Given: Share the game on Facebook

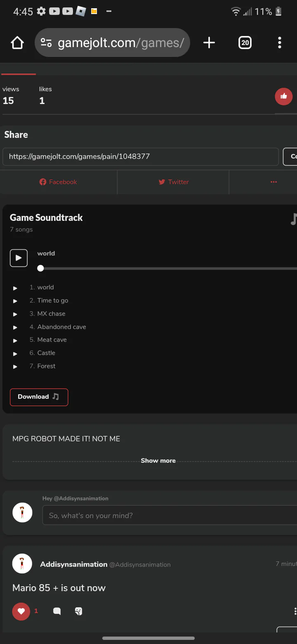Looking at the screenshot, I should (x=58, y=182).
